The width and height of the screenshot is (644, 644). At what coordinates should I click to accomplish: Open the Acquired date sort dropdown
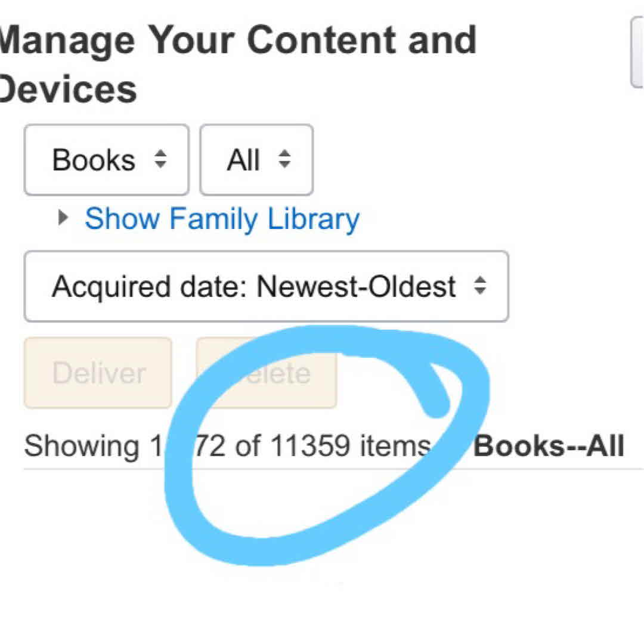pyautogui.click(x=266, y=287)
